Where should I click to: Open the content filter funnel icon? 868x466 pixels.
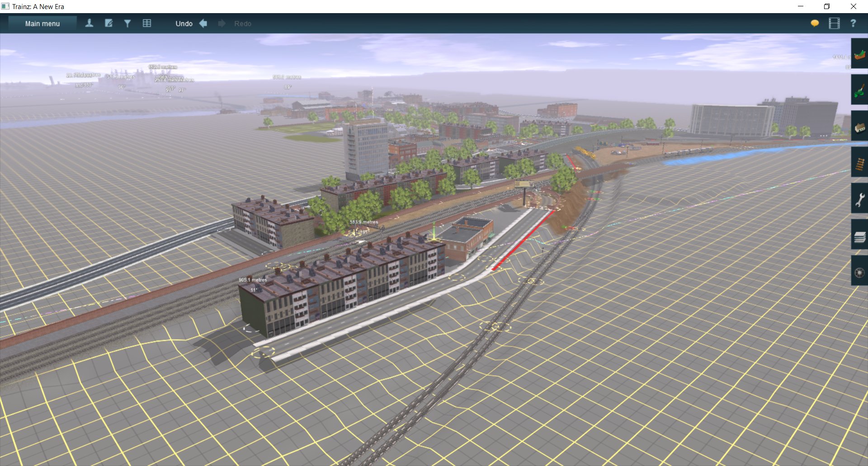(127, 23)
